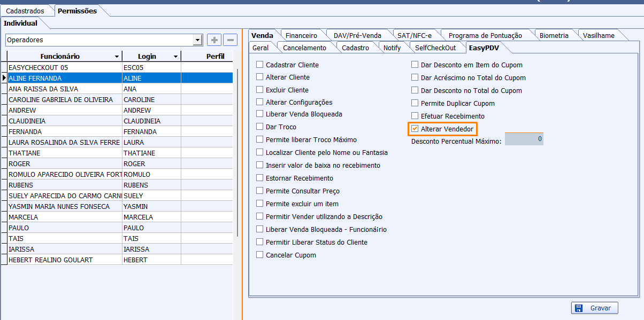Open the Funcionário column filter arrow
The height and width of the screenshot is (320, 644).
[x=117, y=57]
